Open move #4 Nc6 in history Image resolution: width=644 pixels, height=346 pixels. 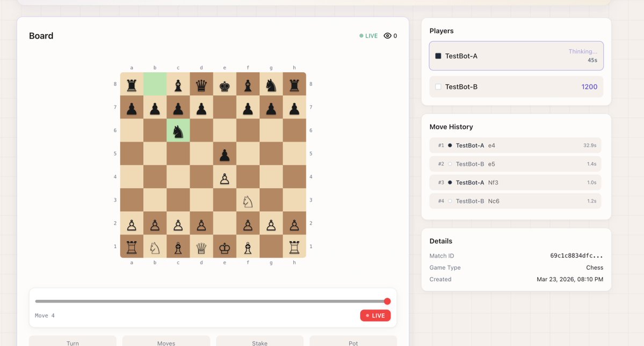[516, 201]
